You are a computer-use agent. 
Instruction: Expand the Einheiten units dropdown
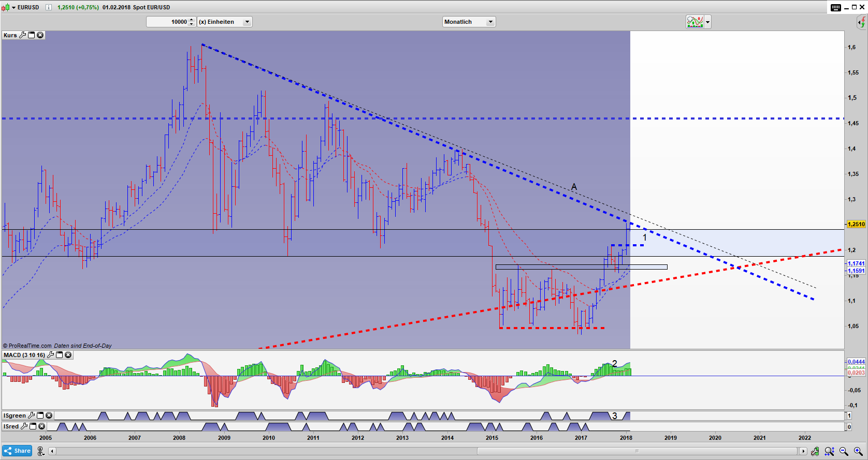pos(247,22)
